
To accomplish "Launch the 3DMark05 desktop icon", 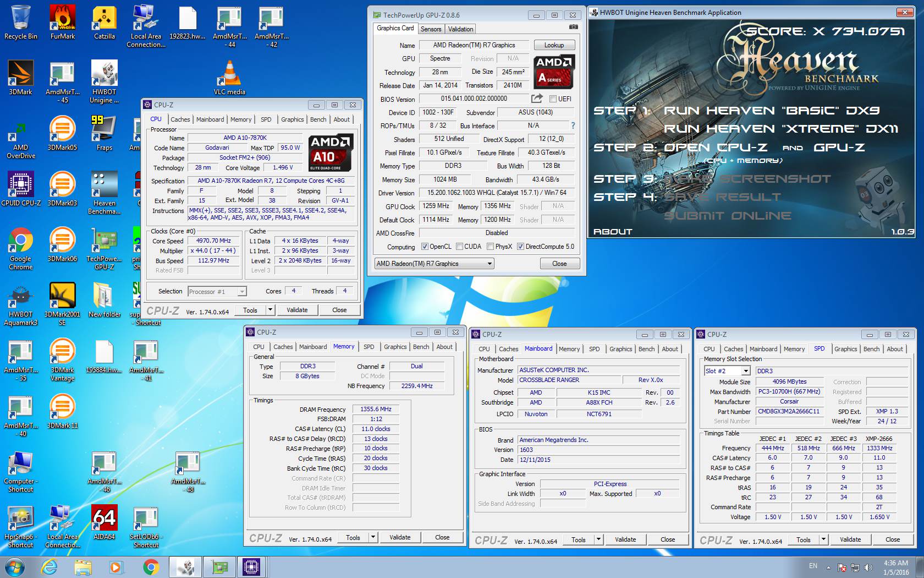I will [63, 133].
